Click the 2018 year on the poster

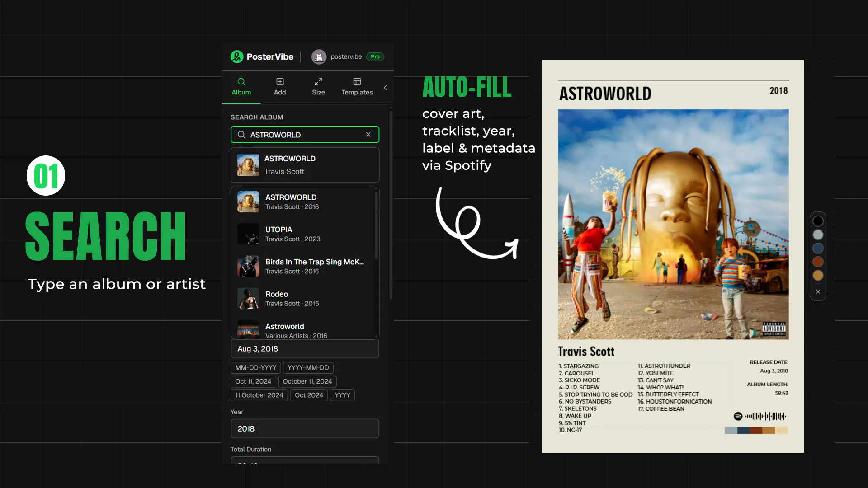click(778, 91)
